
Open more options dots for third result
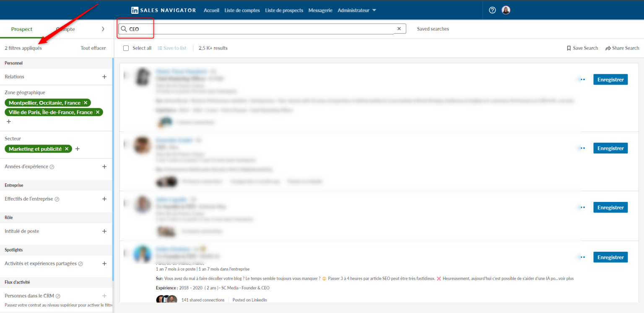click(582, 207)
